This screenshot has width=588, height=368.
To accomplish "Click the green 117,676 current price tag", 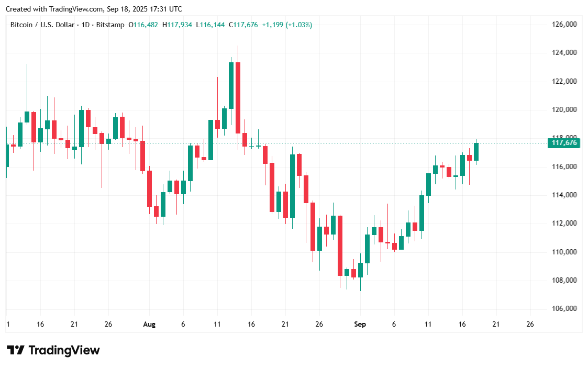I will (564, 143).
